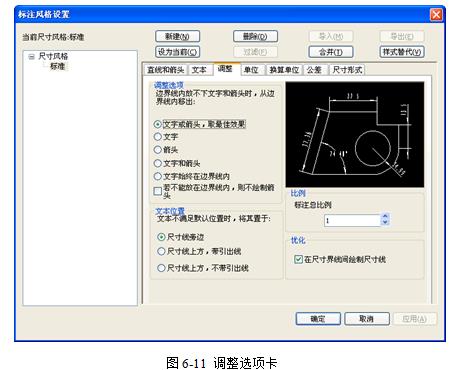Open the 尺寸形式 tab
The height and width of the screenshot is (370, 452).
click(x=347, y=70)
